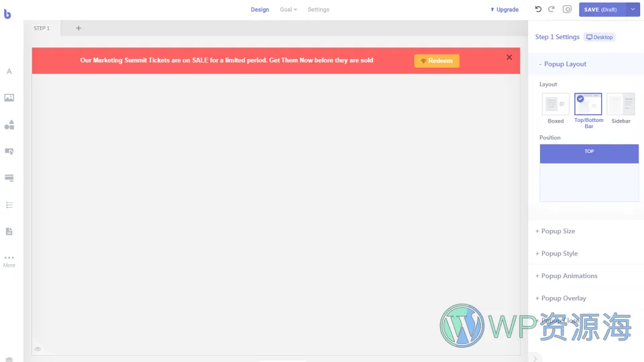Click the Undo arrow icon
This screenshot has height=362, width=644.
click(538, 9)
